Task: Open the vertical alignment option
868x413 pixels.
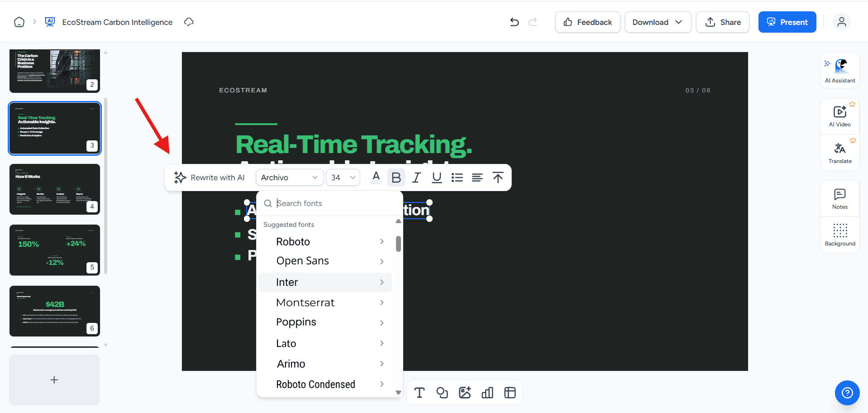Action: click(x=498, y=178)
